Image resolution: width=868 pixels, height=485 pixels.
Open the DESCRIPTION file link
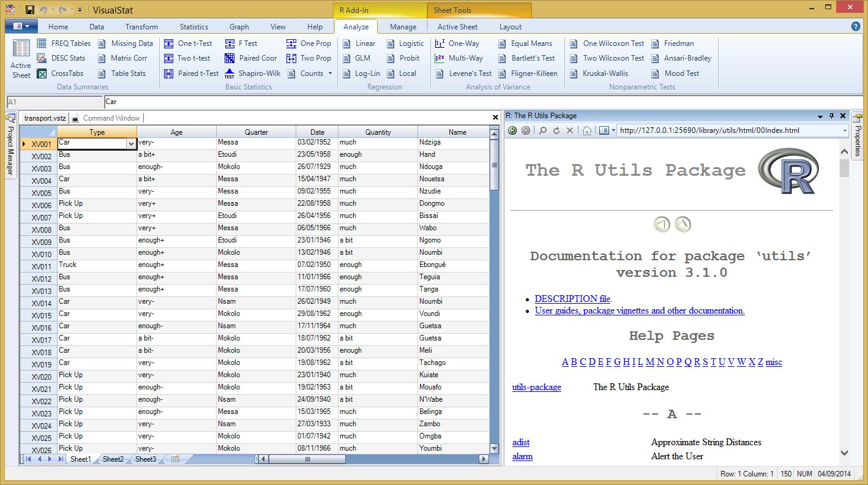(x=572, y=299)
